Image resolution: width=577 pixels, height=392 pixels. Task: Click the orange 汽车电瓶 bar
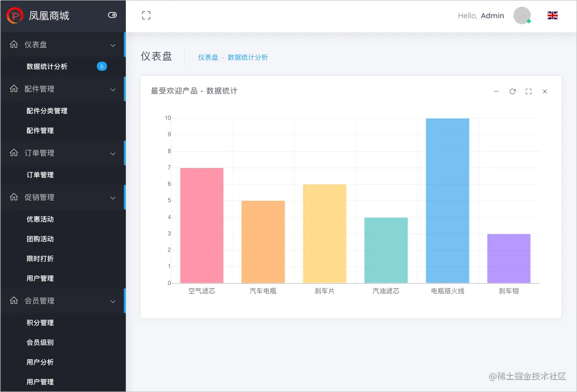263,242
